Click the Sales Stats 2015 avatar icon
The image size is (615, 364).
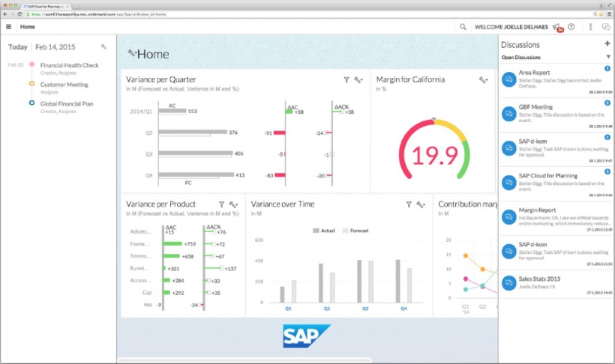(508, 282)
